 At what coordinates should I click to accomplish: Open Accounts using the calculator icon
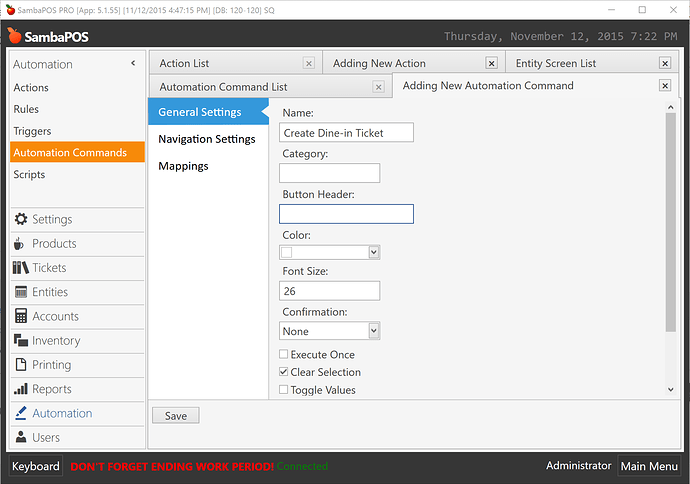click(21, 316)
